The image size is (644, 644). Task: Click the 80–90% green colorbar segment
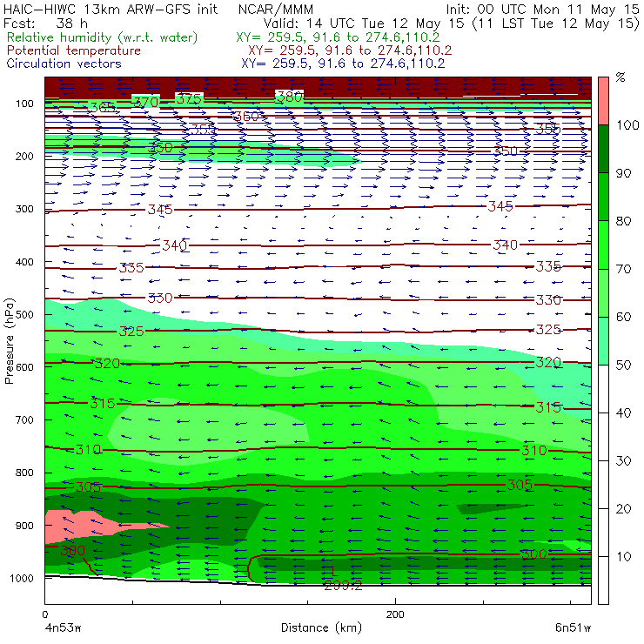pyautogui.click(x=603, y=197)
